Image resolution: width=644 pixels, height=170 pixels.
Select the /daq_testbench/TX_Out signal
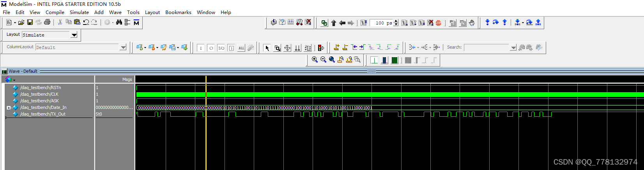click(x=43, y=114)
